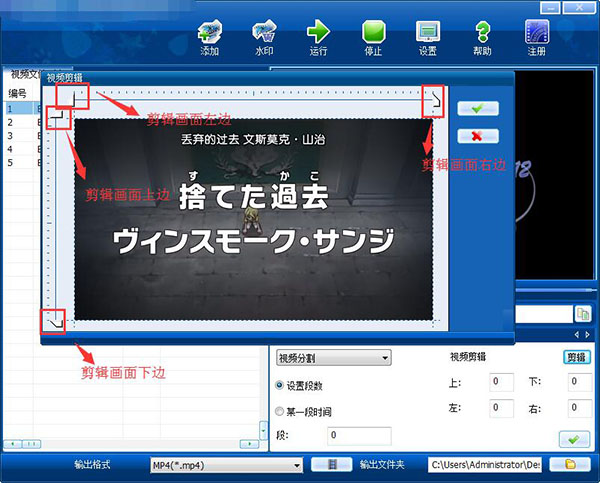Click the output folder path field
This screenshot has width=600, height=483.
pyautogui.click(x=485, y=465)
